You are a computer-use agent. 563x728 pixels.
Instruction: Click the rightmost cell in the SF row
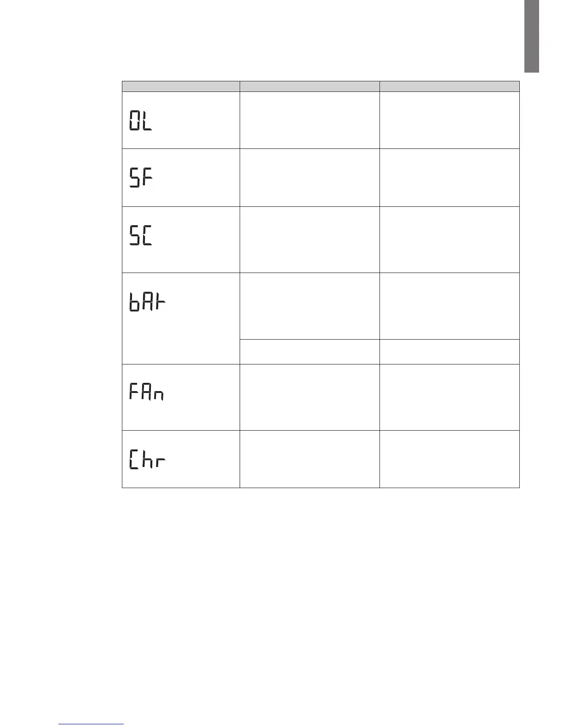coord(449,177)
